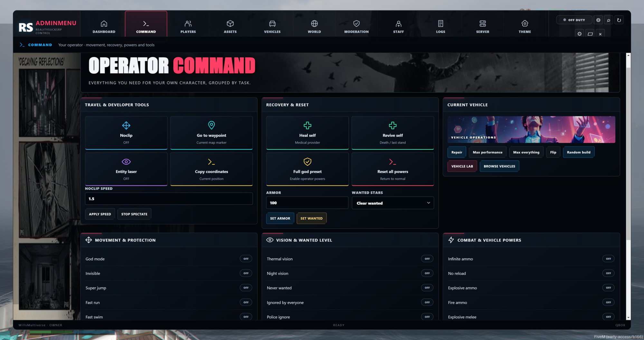Switch on Infinite ammo

tap(609, 259)
